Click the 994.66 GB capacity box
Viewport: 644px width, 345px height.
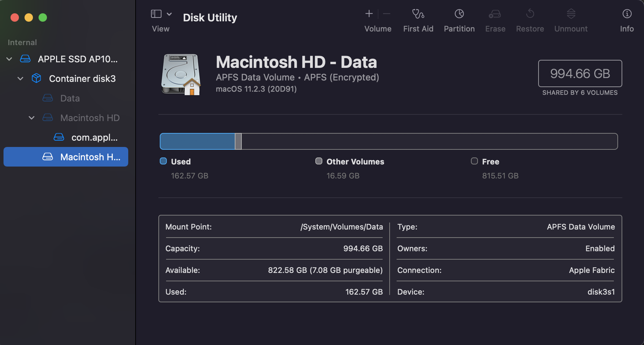pos(580,73)
